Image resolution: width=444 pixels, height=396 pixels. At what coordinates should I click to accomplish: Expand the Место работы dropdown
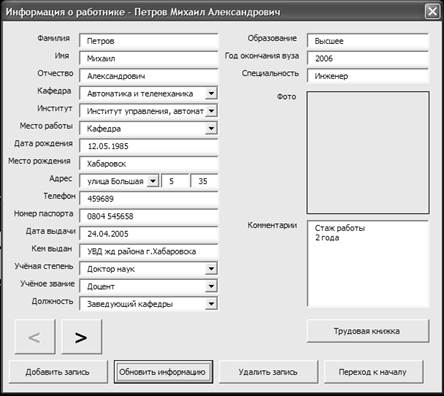(x=211, y=128)
